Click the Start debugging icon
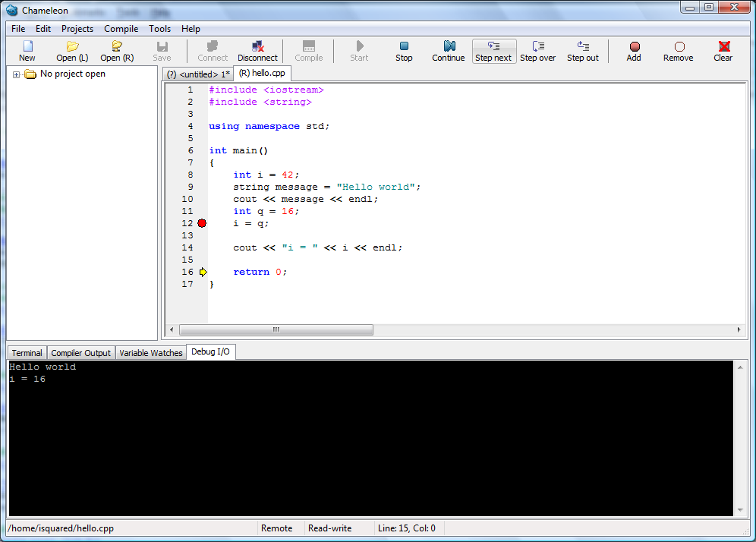 coord(359,46)
